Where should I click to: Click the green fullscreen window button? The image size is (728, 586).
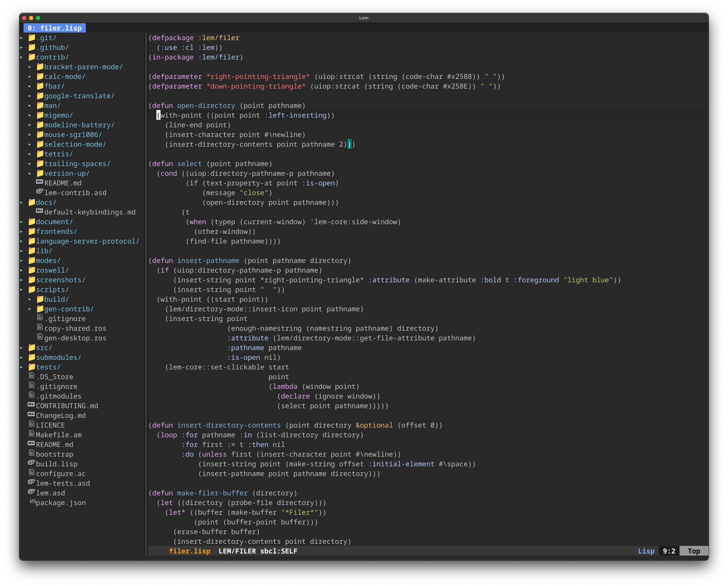click(38, 18)
